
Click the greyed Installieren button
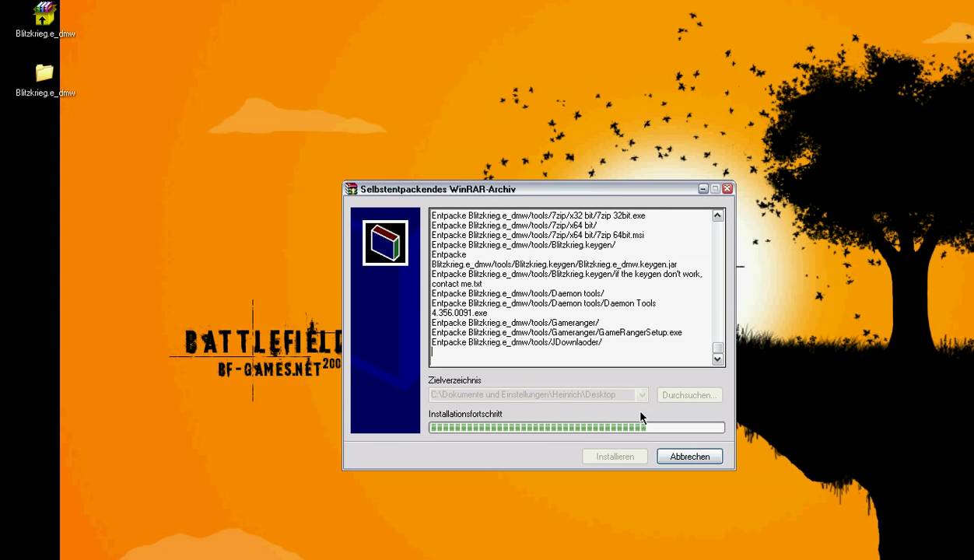615,457
